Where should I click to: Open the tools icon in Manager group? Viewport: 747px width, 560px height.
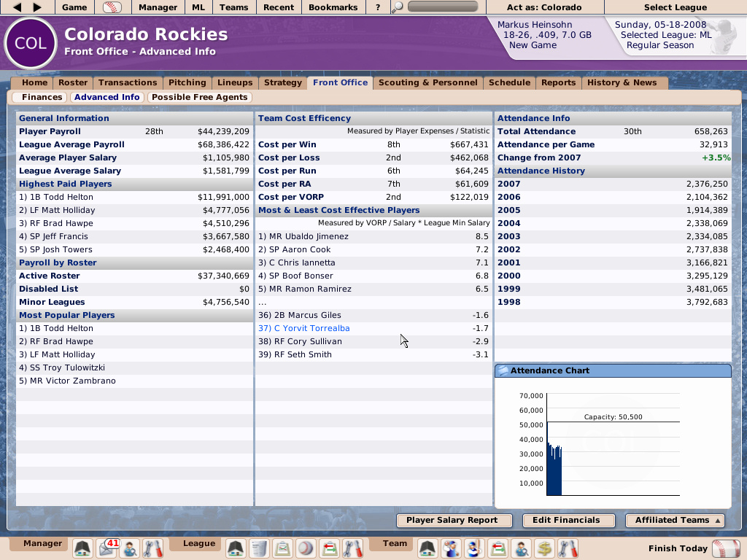152,548
